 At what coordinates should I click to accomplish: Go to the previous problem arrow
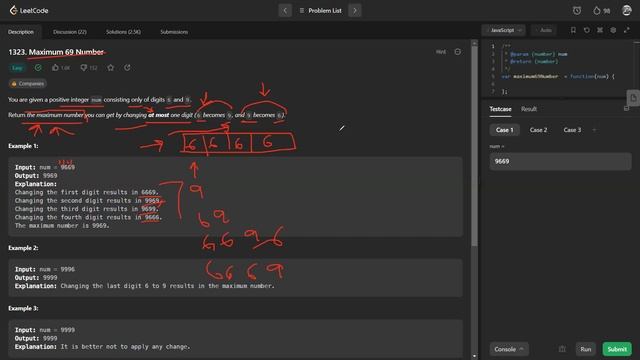(285, 11)
